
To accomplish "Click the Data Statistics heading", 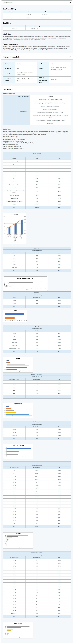I will (8, 89).
